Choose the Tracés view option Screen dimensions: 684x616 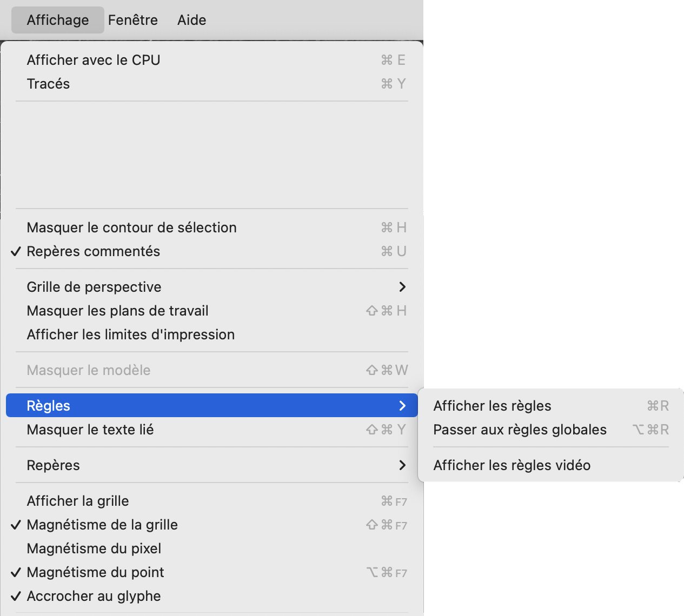tap(49, 84)
